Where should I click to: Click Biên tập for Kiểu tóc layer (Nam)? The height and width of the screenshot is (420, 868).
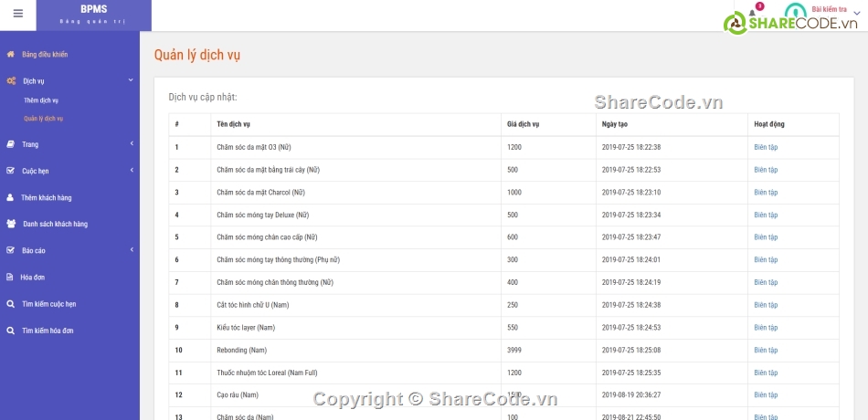click(766, 328)
